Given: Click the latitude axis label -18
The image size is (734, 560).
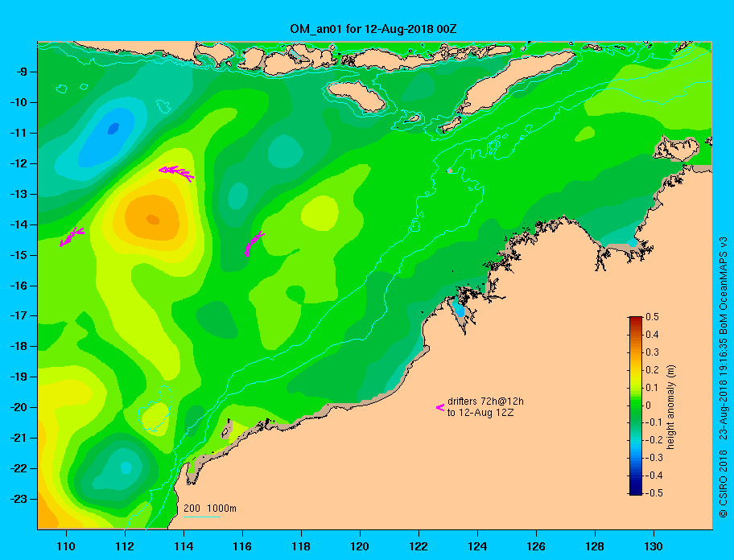Looking at the screenshot, I should pos(19,346).
